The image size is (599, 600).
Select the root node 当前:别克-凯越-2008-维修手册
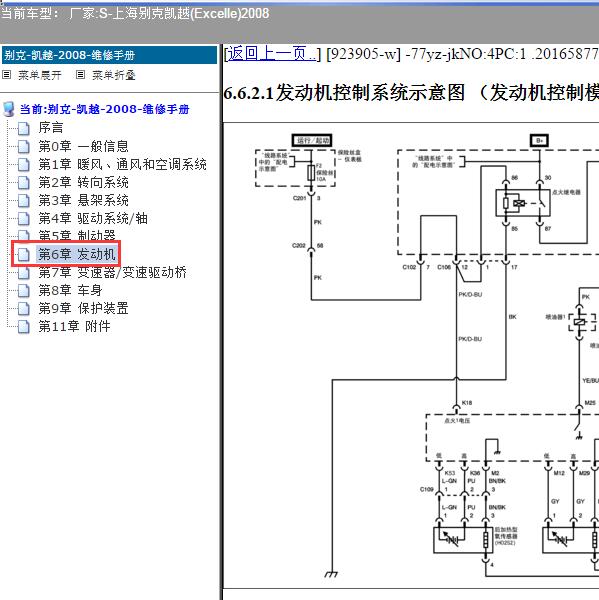tap(104, 109)
